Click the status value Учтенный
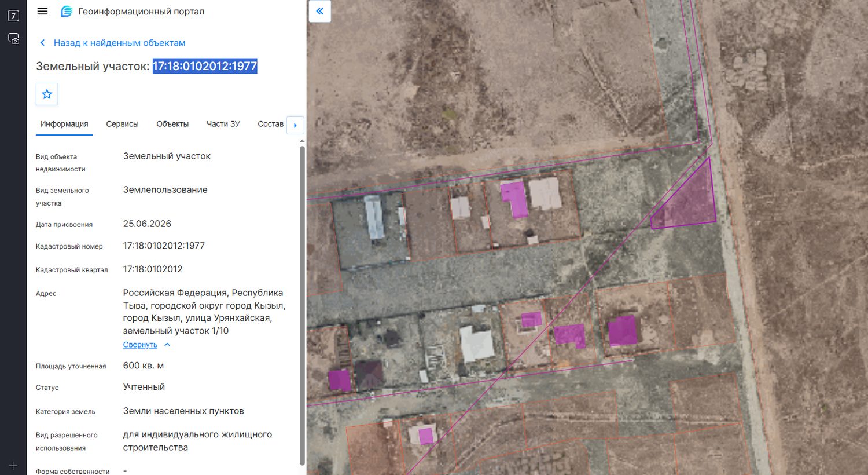 [144, 387]
